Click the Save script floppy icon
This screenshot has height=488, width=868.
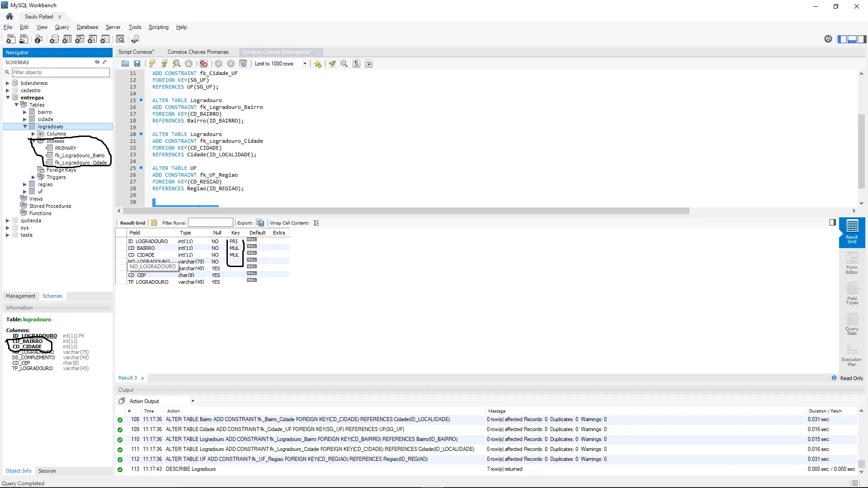click(137, 64)
